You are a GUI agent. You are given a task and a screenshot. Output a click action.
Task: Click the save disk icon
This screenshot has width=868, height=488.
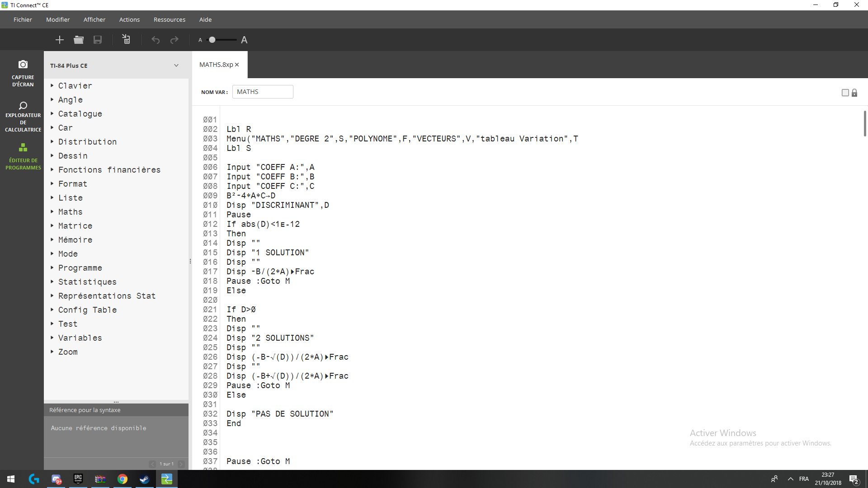coord(98,40)
